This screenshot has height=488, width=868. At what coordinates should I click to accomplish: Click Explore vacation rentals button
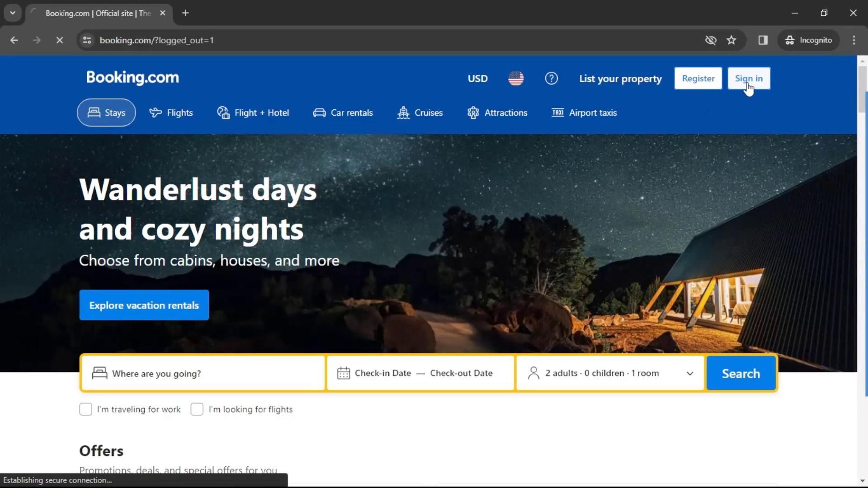pos(144,305)
